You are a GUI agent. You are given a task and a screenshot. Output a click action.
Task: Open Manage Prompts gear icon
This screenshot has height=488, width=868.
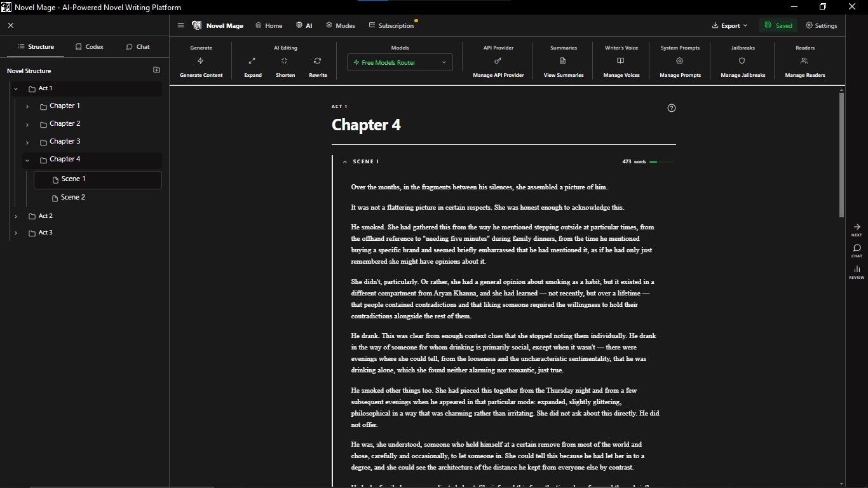[680, 61]
